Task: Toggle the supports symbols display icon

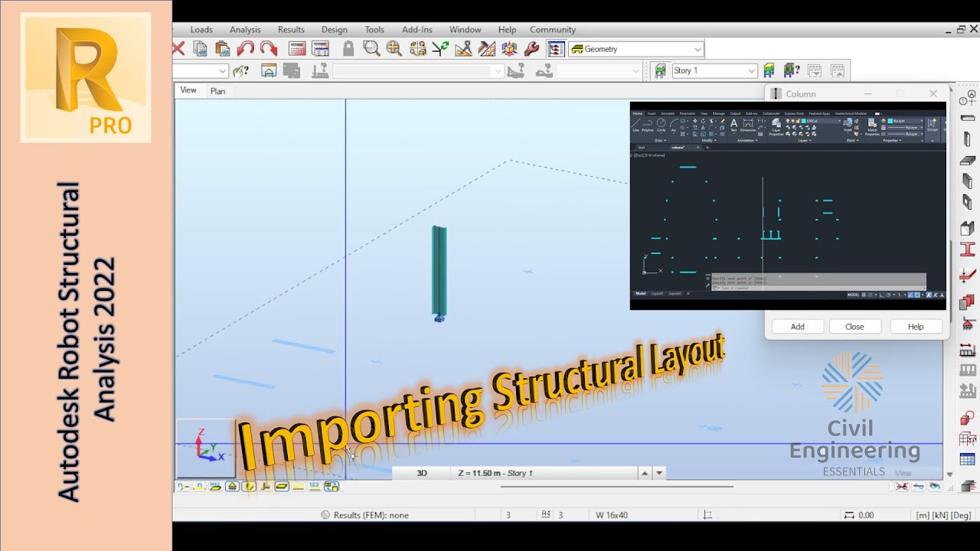Action: (233, 486)
